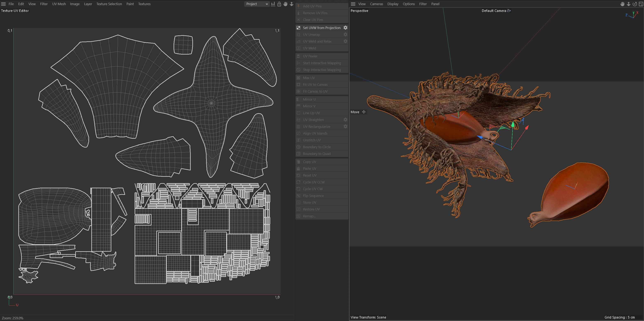Open the viewport panel hamburger menu
This screenshot has width=644, height=321.
click(x=353, y=4)
